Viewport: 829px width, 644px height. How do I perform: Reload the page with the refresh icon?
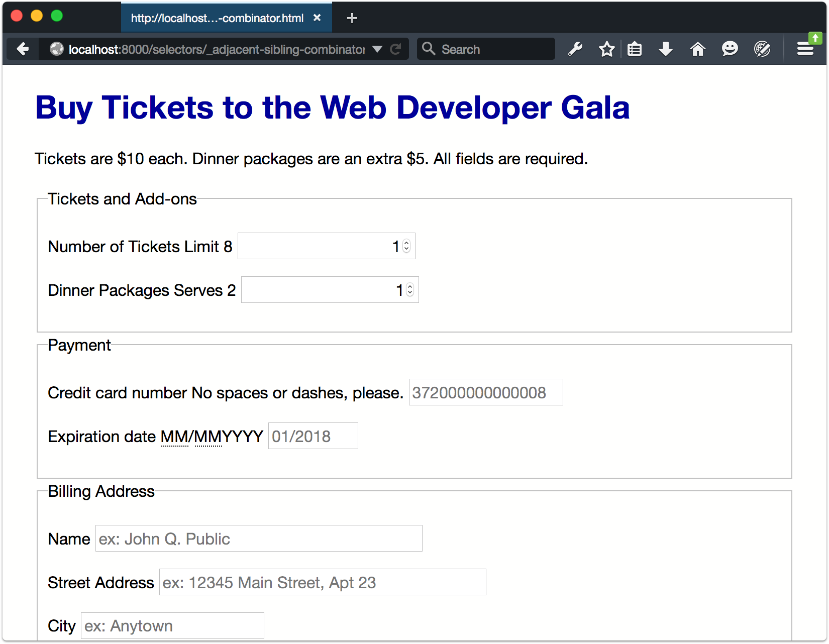click(396, 49)
